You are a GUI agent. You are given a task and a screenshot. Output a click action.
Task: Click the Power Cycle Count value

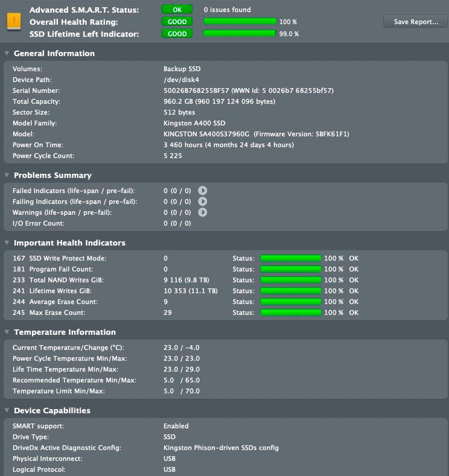173,156
